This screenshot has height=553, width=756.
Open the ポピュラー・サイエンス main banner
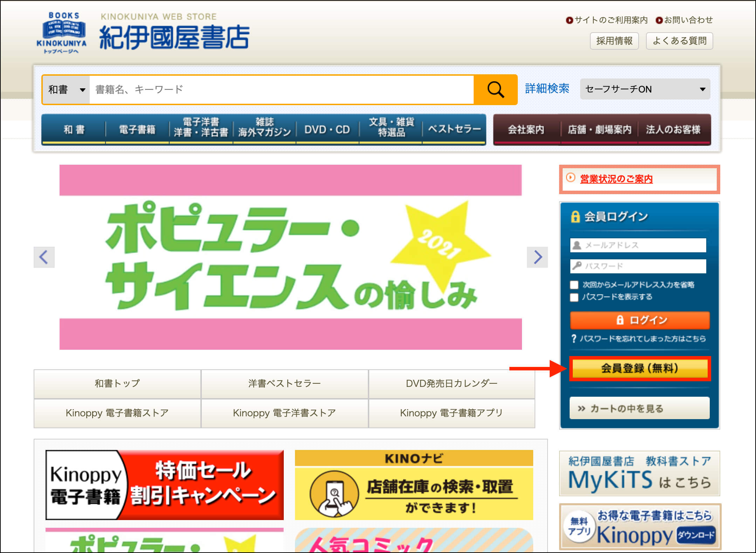point(291,257)
